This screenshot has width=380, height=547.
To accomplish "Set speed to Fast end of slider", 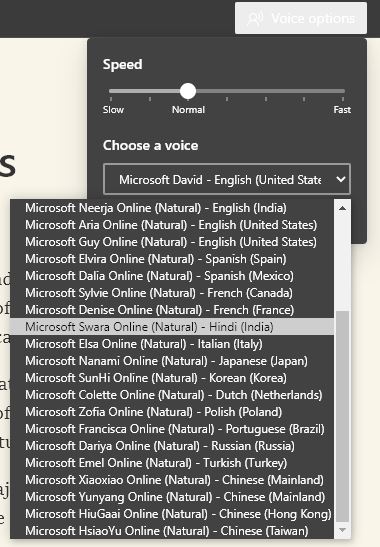I will pyautogui.click(x=343, y=91).
